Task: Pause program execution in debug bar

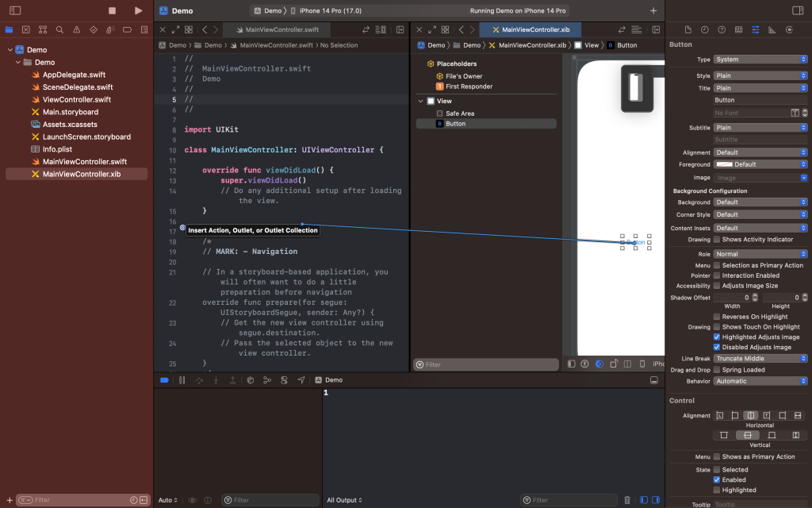Action: tap(182, 380)
